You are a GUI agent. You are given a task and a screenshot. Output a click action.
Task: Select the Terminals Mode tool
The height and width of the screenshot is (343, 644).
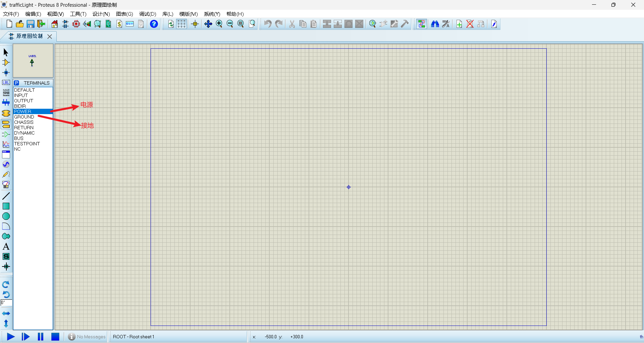coord(6,124)
